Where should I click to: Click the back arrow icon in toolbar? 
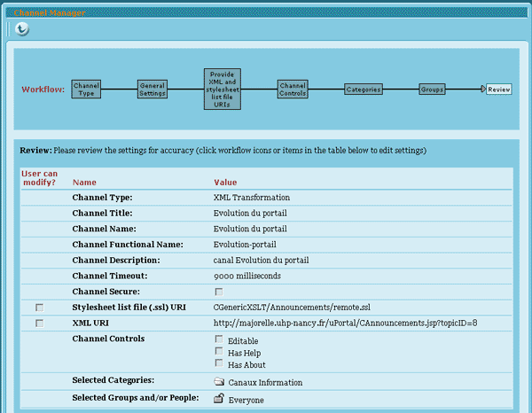[22, 29]
